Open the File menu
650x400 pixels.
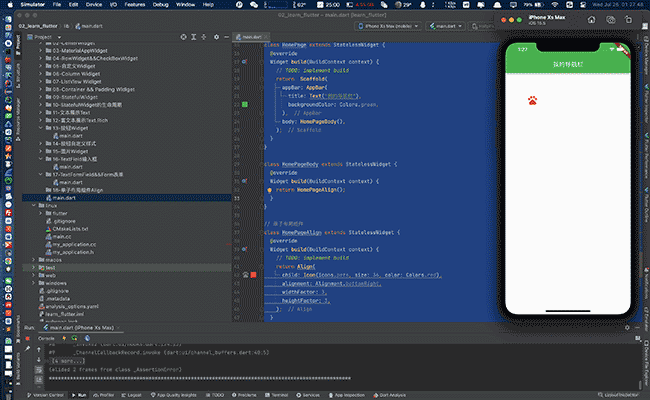pyautogui.click(x=57, y=5)
